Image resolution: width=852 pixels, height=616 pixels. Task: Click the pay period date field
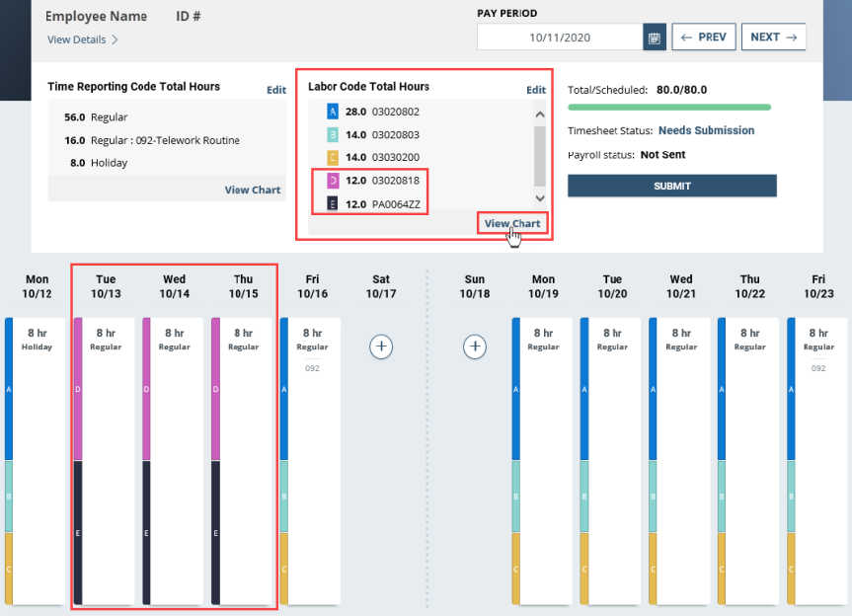[x=558, y=36]
